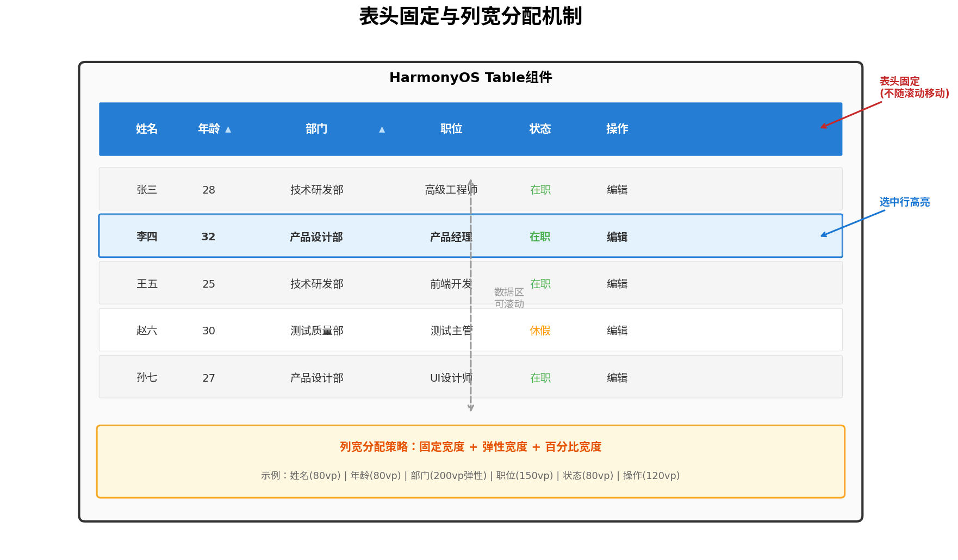Click the 测试主管 position cell
This screenshot has width=958, height=560.
tap(451, 331)
